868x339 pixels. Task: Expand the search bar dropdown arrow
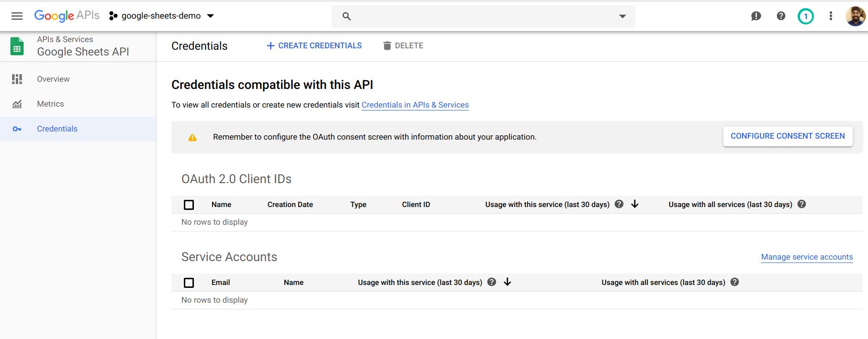622,16
